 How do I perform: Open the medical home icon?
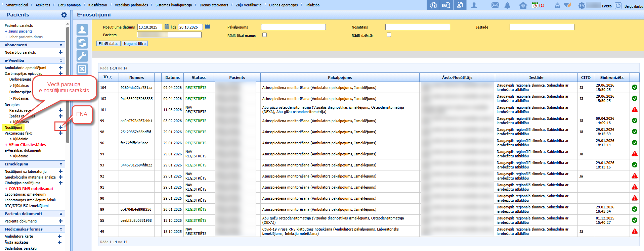point(523,5)
